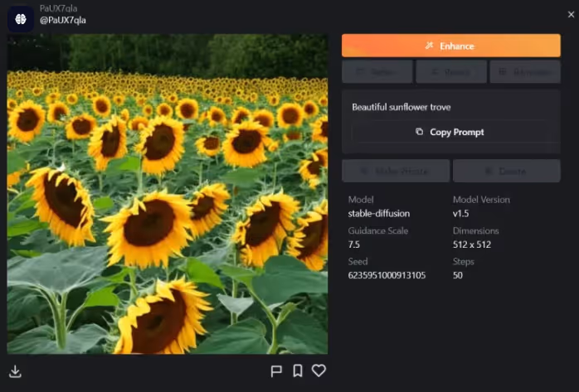
Task: Select the prompt 'Beautiful sunflower trove'
Action: [x=401, y=107]
